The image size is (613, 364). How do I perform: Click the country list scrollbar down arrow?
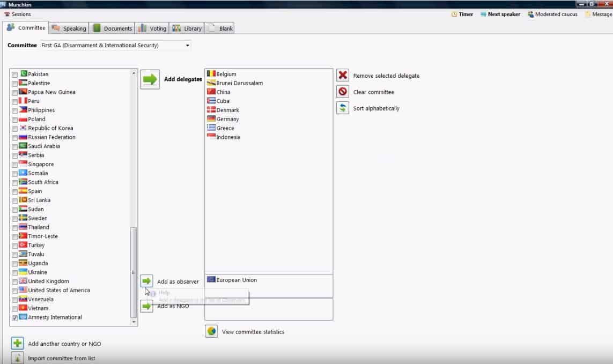(x=134, y=322)
